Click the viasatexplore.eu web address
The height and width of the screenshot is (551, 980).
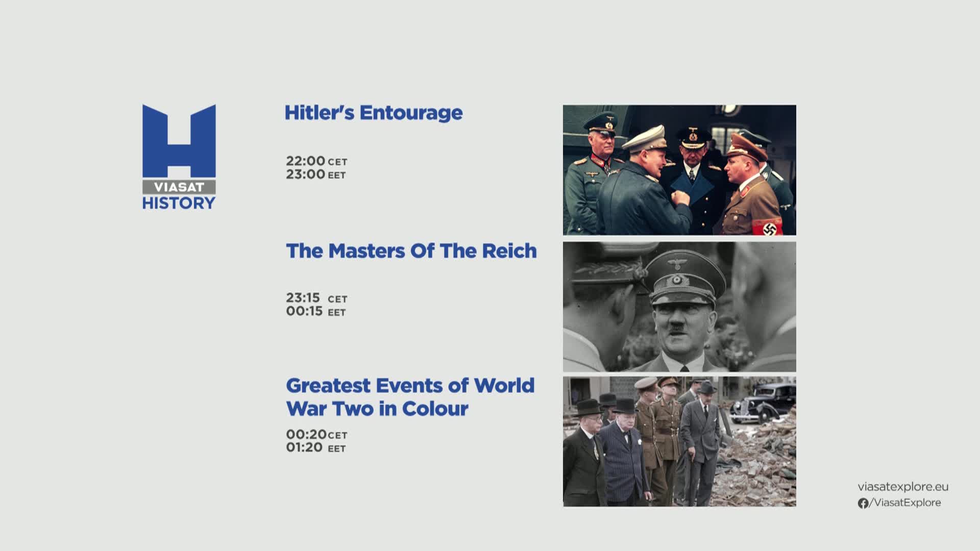click(x=903, y=487)
